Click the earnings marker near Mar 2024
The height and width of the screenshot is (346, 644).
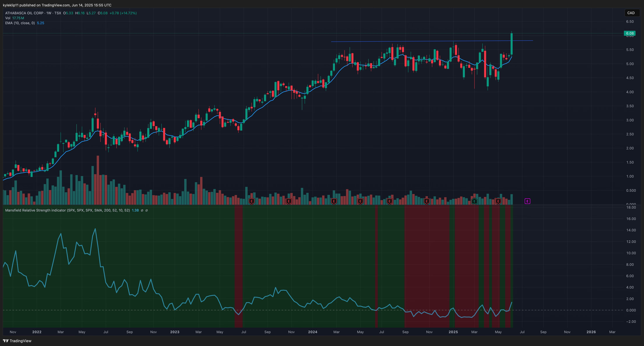point(334,201)
